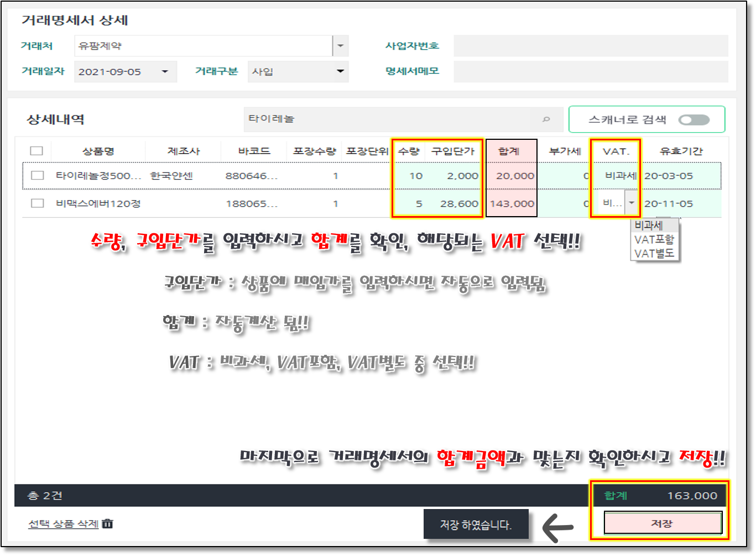Open the 거래일자 date dropdown
Image resolution: width=756 pixels, height=556 pixels.
(165, 72)
